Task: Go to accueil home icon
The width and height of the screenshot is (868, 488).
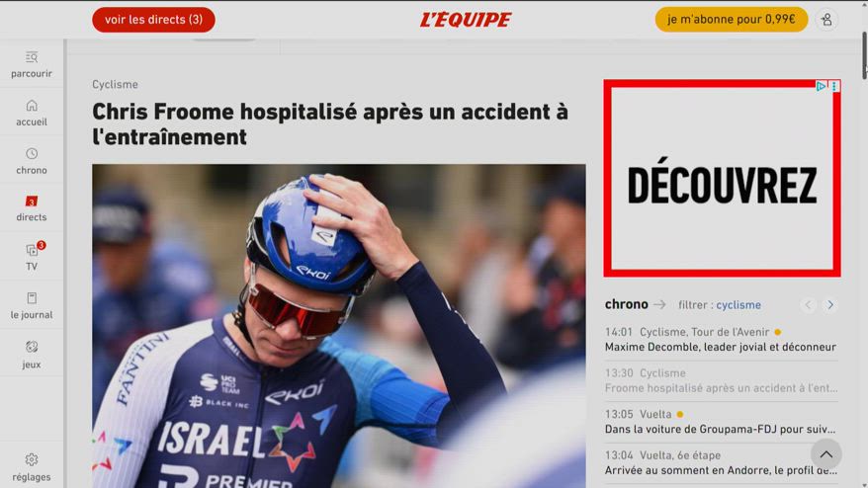Action: (32, 105)
